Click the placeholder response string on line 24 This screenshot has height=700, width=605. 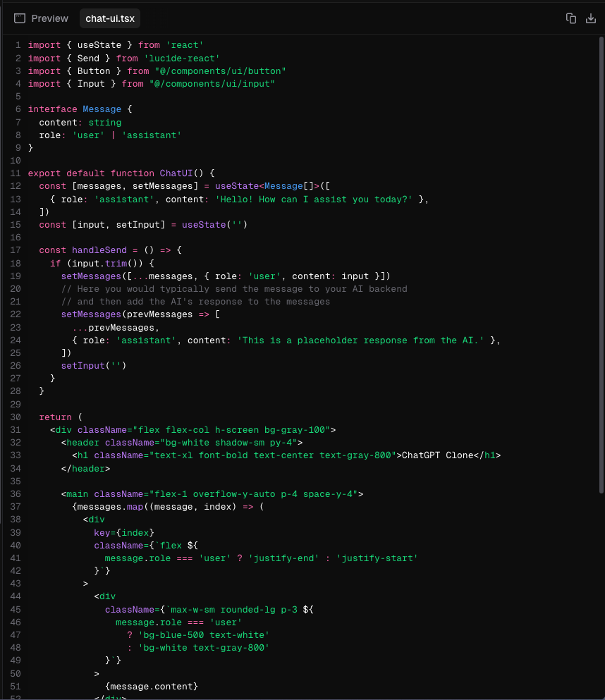click(x=360, y=340)
